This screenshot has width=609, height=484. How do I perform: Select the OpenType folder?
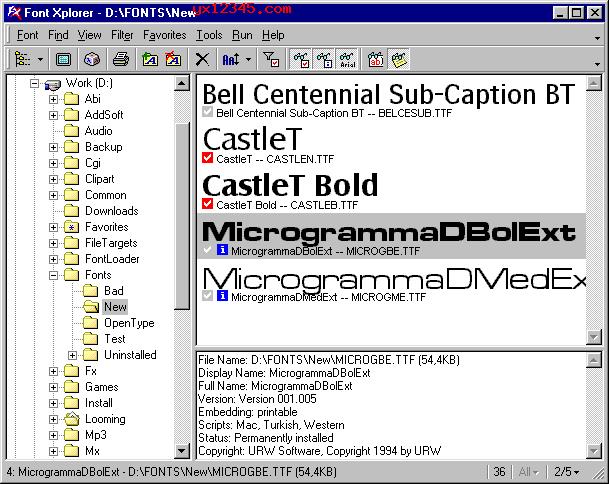[129, 323]
